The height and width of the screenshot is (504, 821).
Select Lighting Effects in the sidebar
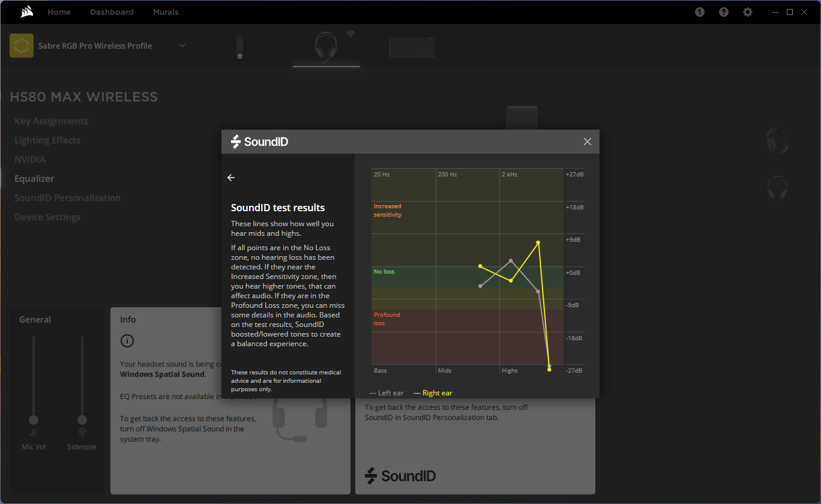(47, 140)
